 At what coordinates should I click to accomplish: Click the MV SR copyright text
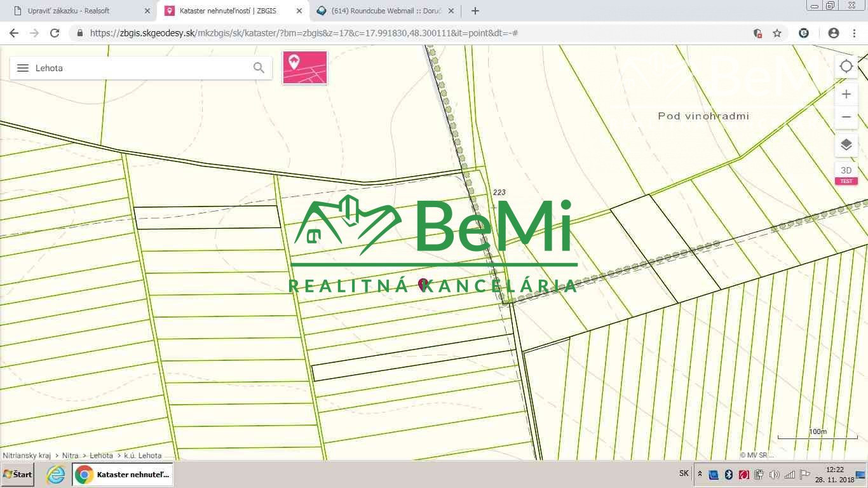(x=757, y=455)
